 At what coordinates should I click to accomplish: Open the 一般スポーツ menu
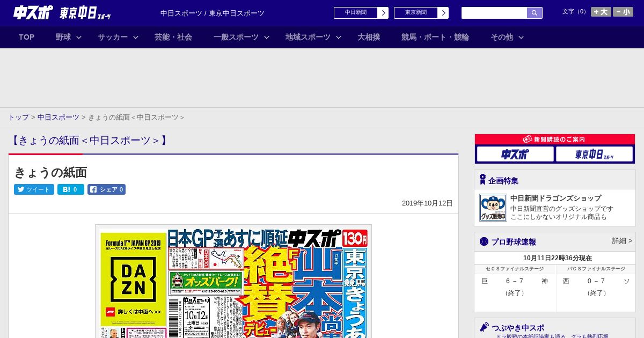point(236,37)
